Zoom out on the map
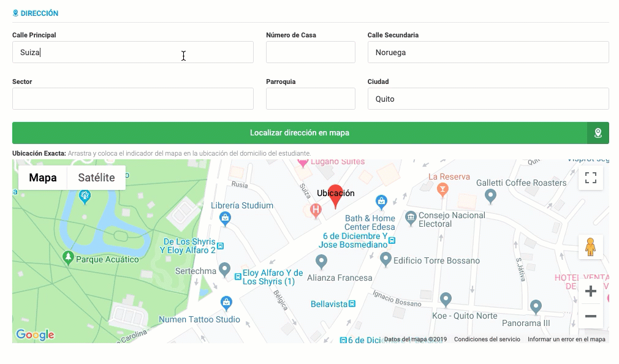The width and height of the screenshot is (619, 364). pyautogui.click(x=590, y=316)
